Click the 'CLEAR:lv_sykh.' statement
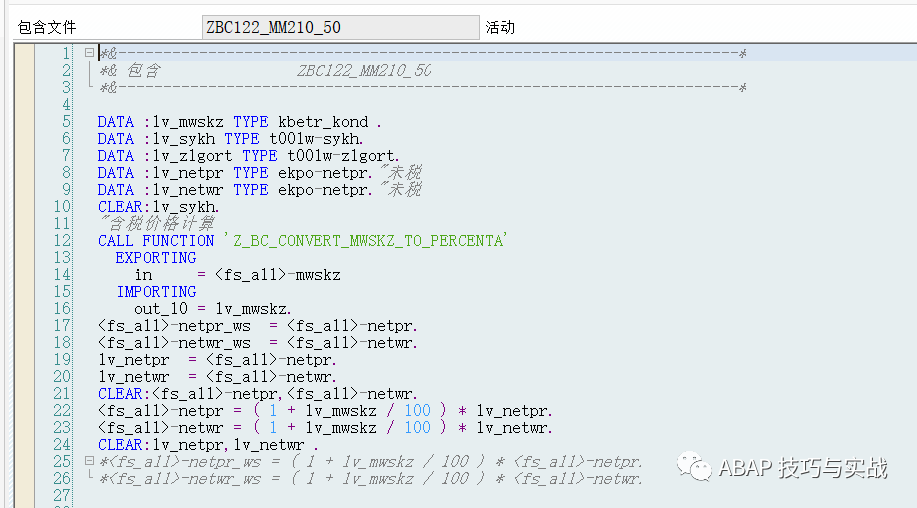Viewport: 917px width, 508px height. coord(158,206)
